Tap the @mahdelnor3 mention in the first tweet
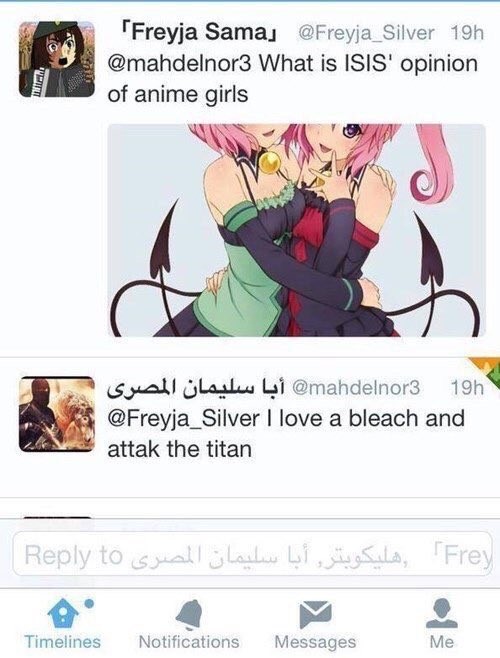The image size is (500, 658). pyautogui.click(x=180, y=64)
